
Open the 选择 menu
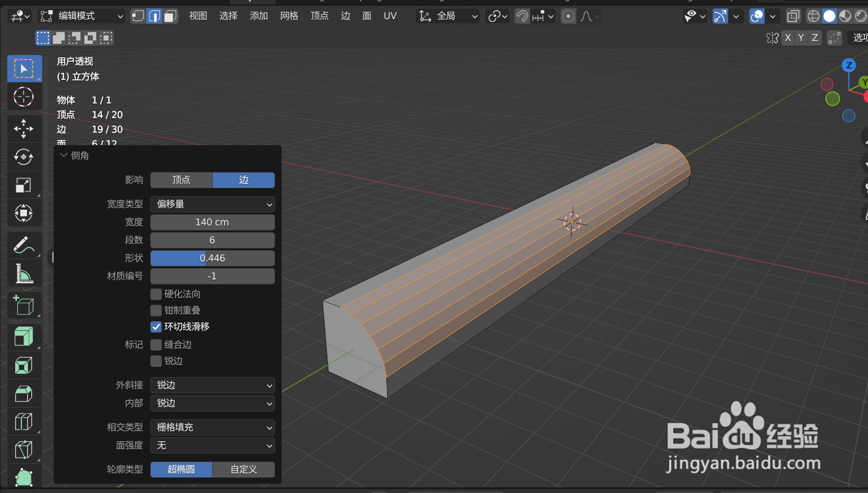pos(228,16)
